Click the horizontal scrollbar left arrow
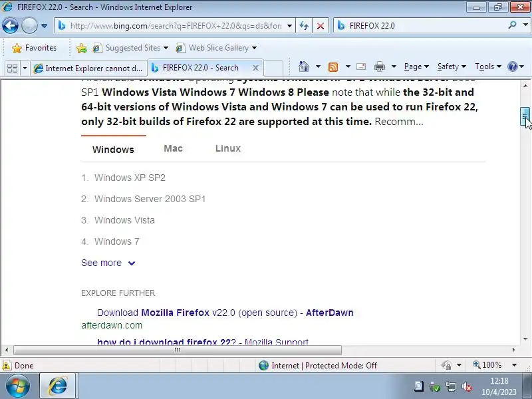The width and height of the screenshot is (532, 399). pos(7,350)
